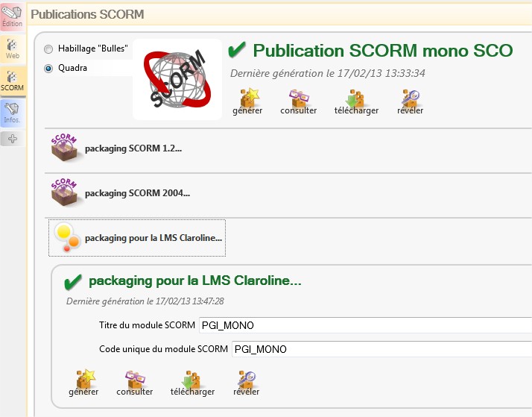This screenshot has width=532, height=417.
Task: Click the SCORM globe logo thumbnail
Action: tap(177, 80)
